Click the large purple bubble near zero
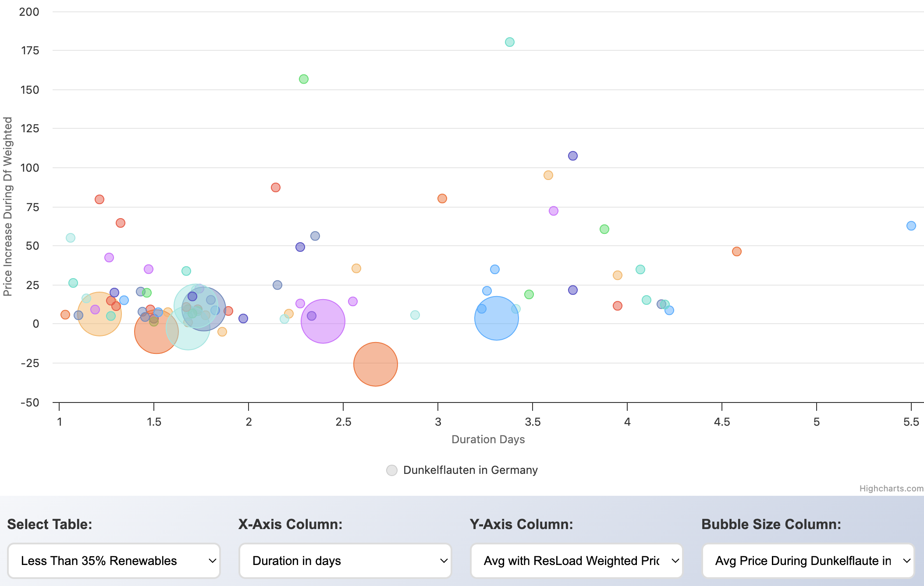 pos(323,321)
